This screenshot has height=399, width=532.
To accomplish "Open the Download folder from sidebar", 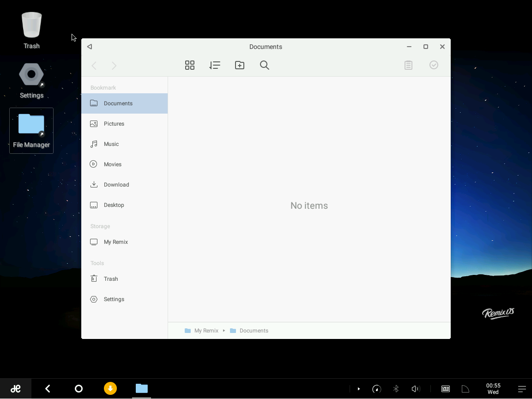I will [115, 185].
